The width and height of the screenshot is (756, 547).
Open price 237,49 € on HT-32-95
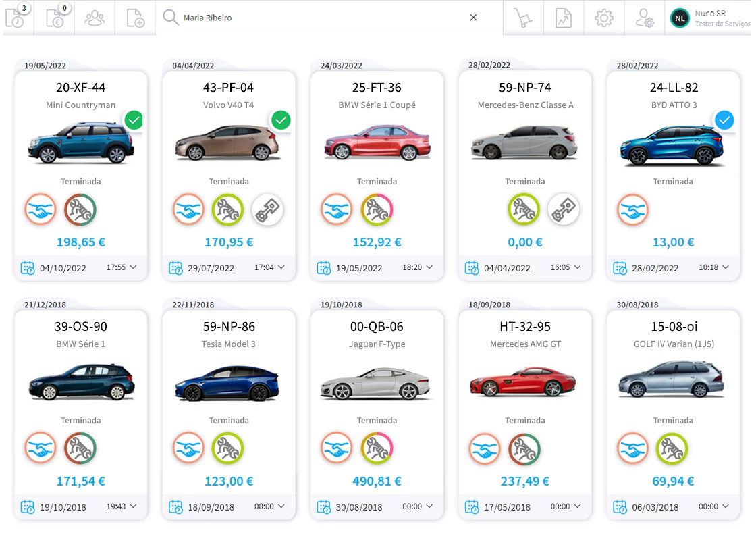[524, 481]
